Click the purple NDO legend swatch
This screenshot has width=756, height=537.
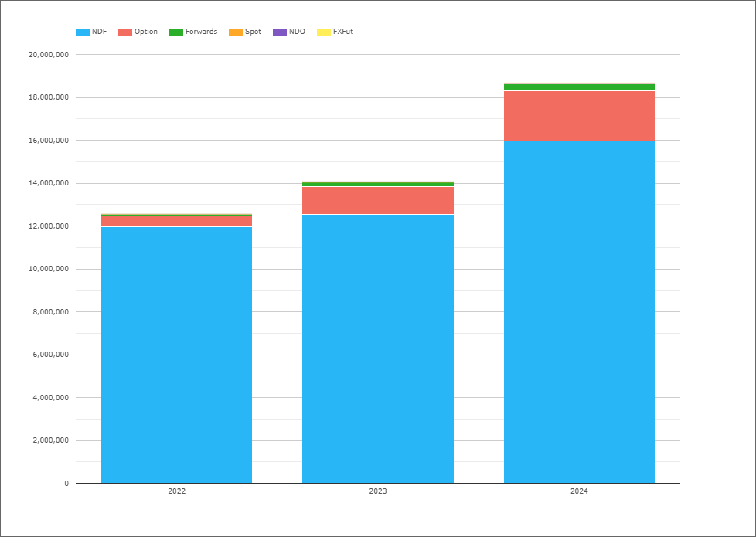tap(280, 32)
